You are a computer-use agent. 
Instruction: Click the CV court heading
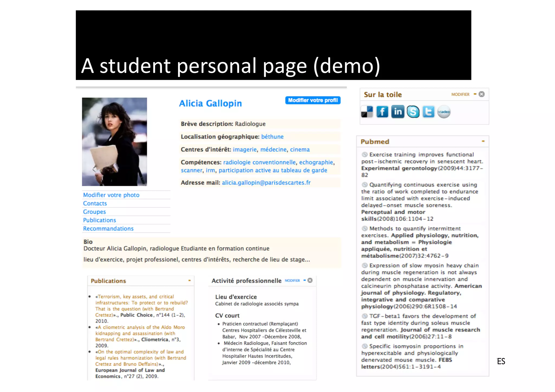[227, 316]
